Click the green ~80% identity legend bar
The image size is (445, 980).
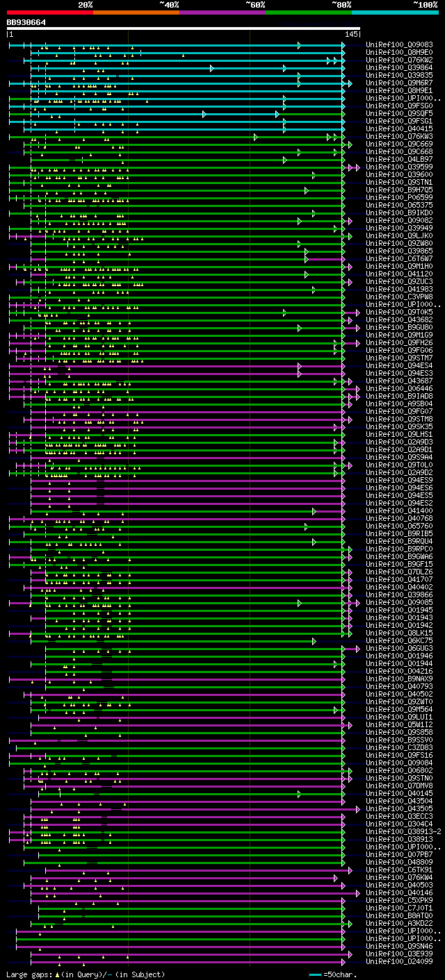click(309, 12)
